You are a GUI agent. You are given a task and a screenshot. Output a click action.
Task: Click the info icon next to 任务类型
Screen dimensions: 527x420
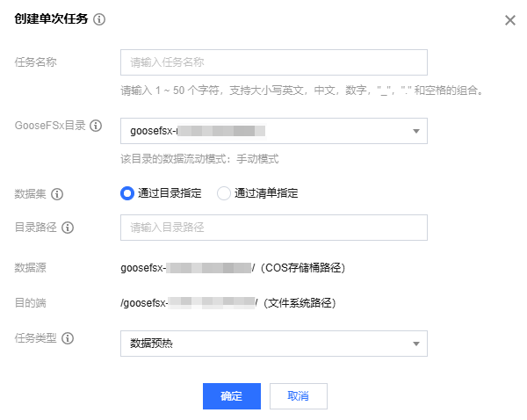click(x=68, y=338)
